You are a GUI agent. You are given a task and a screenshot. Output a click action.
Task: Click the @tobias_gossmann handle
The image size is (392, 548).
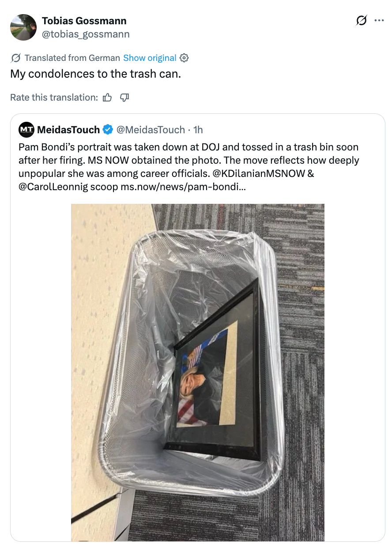pos(86,34)
